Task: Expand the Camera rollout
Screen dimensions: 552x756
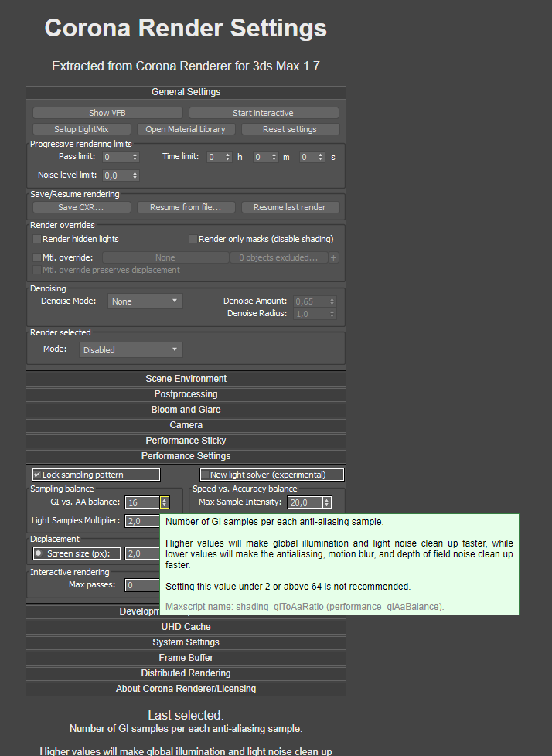Action: [x=186, y=425]
